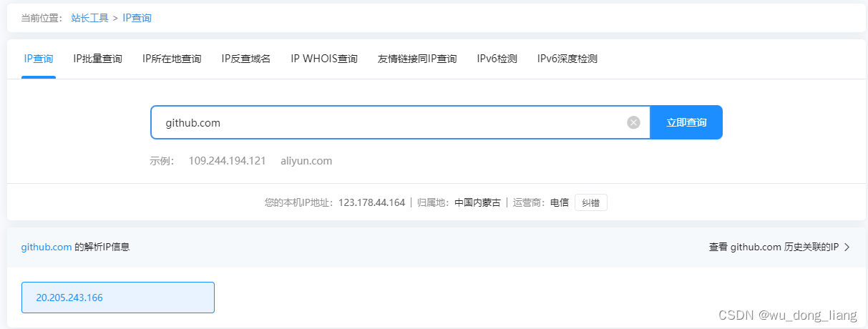Open the IPv6深度检测 tab
Viewport: 868px width, 329px height.
point(567,59)
